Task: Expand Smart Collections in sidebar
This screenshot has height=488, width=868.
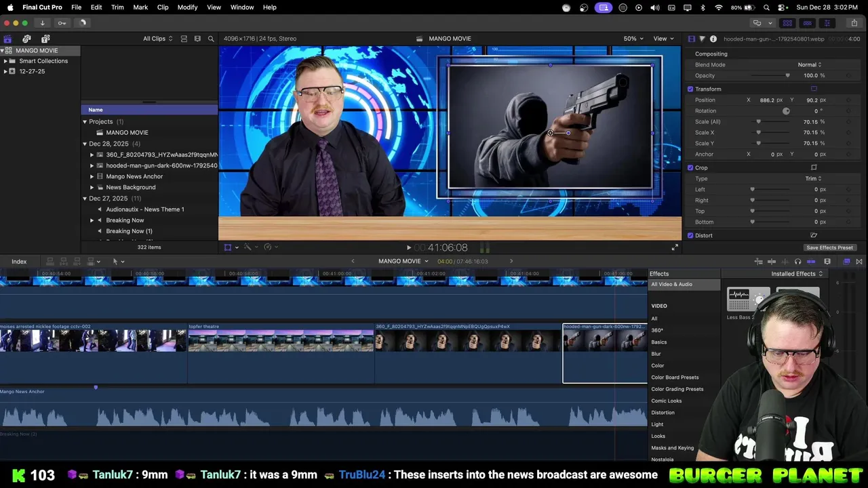Action: coord(5,61)
